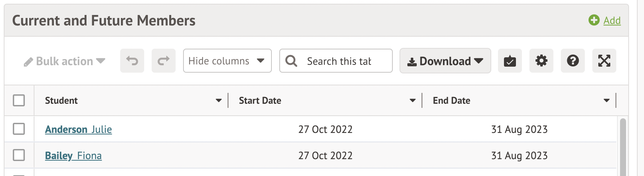Click the undo arrow icon
The height and width of the screenshot is (176, 644).
(x=132, y=61)
